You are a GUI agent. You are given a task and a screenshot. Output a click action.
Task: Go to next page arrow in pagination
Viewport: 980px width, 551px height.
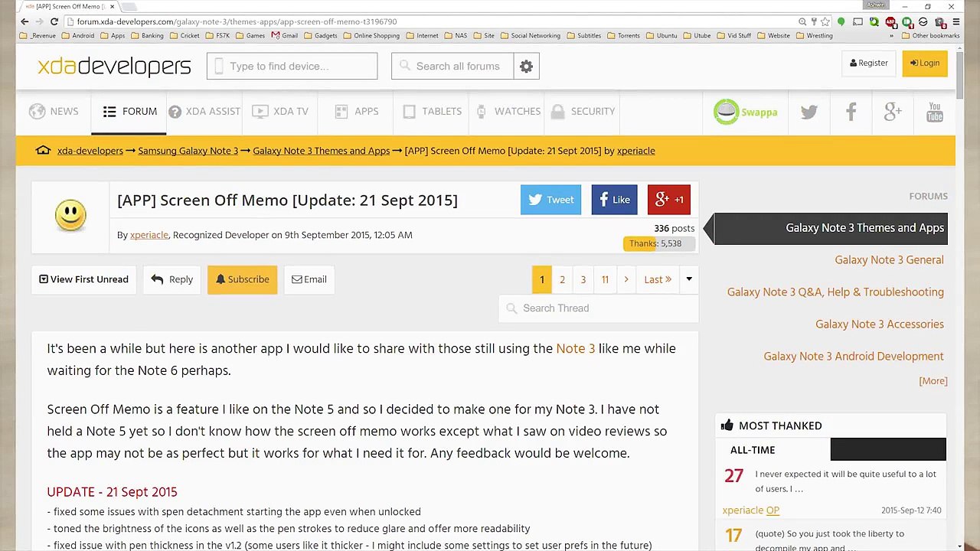click(x=626, y=279)
